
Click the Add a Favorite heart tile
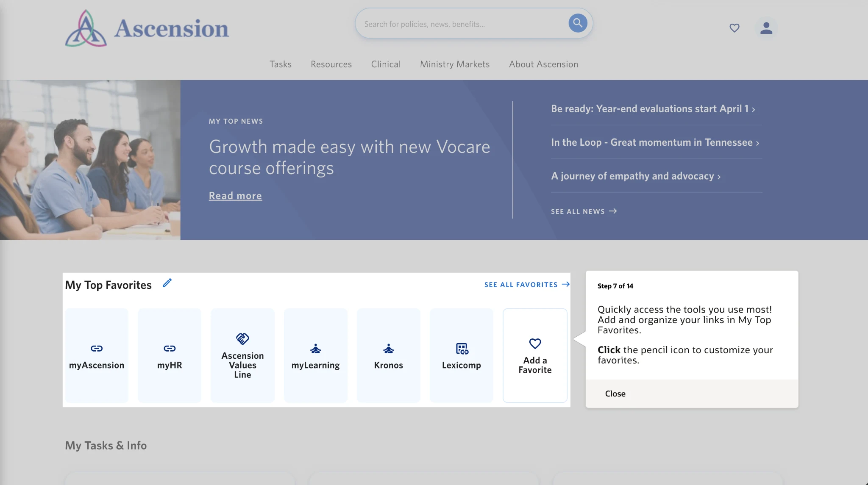point(535,355)
